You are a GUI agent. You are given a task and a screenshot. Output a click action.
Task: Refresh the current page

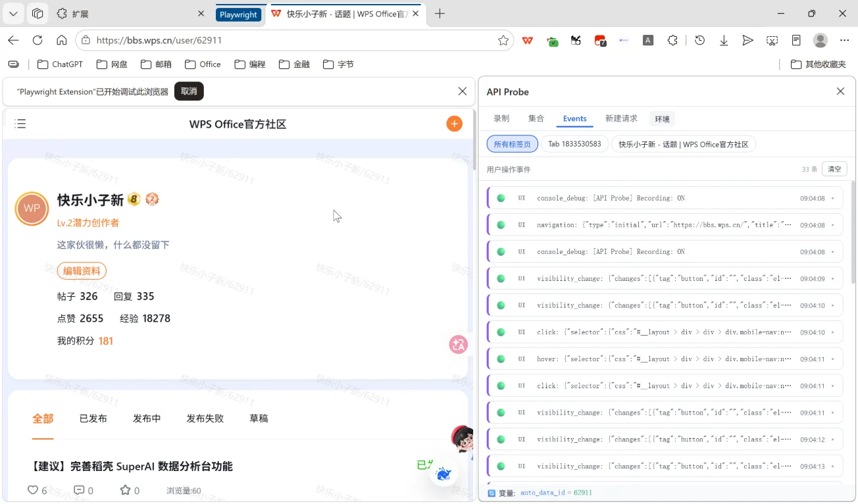[38, 40]
